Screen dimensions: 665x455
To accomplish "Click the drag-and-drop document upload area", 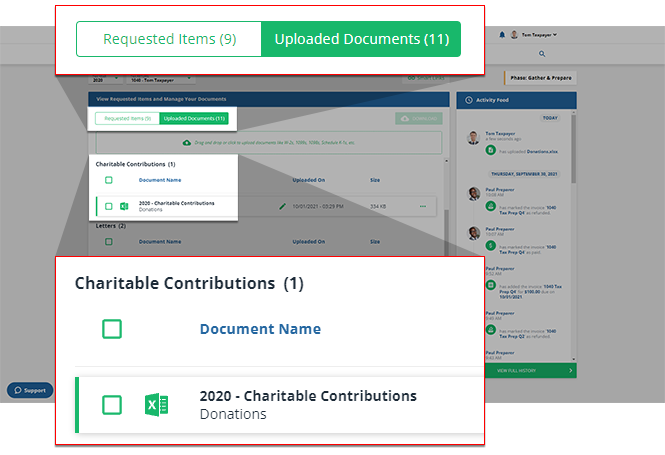I will point(269,142).
